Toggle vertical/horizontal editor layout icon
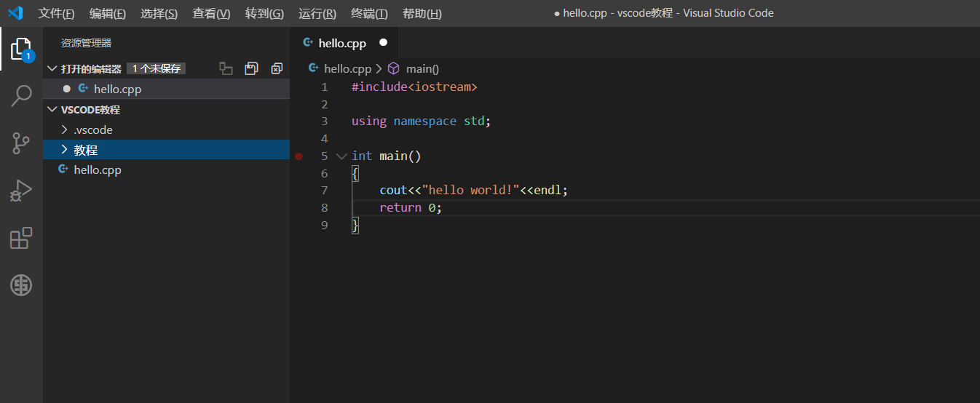This screenshot has height=403, width=980. point(226,68)
